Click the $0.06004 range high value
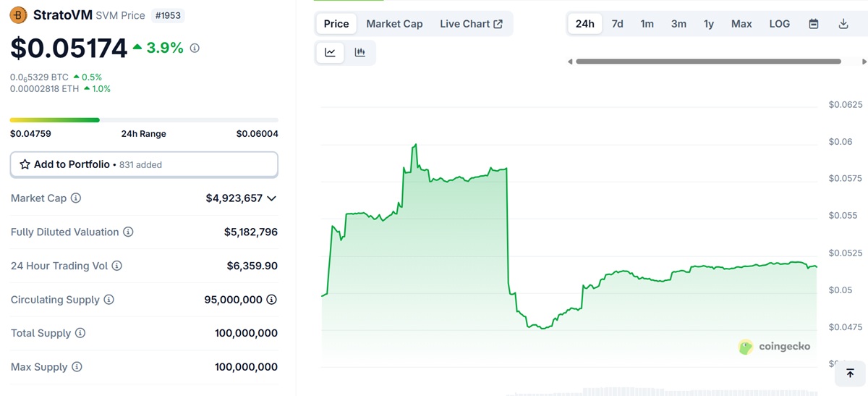The height and width of the screenshot is (396, 868). [x=257, y=134]
